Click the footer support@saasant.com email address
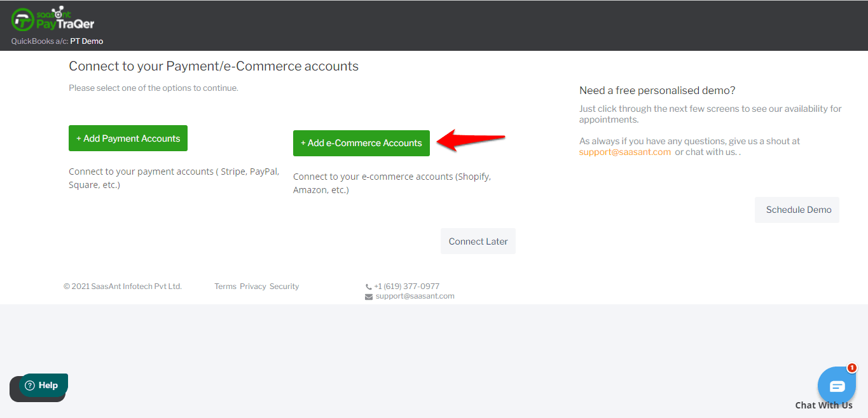The image size is (868, 418). coord(415,296)
